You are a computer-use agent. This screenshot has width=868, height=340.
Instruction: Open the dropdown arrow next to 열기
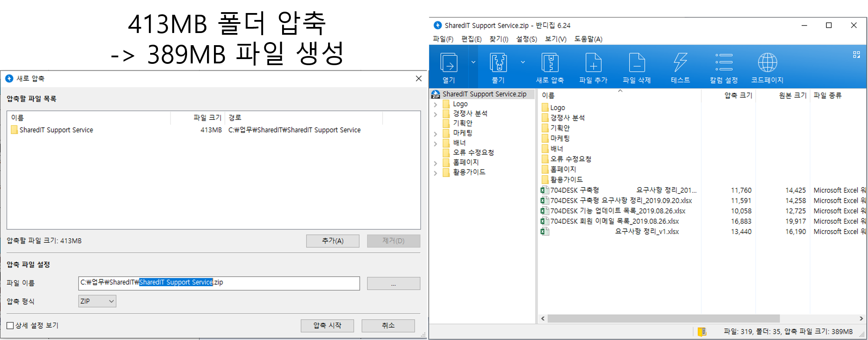pyautogui.click(x=473, y=62)
